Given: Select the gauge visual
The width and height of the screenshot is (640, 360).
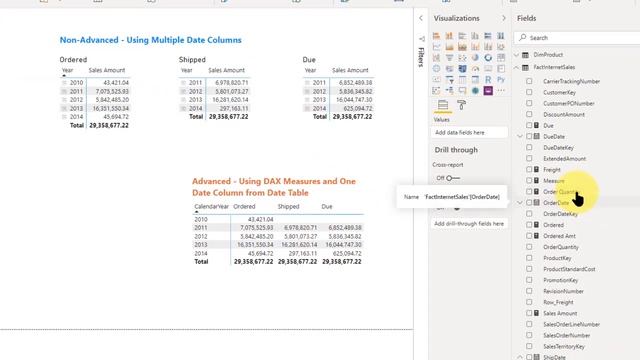Looking at the screenshot, I should pyautogui.click(x=475, y=69).
